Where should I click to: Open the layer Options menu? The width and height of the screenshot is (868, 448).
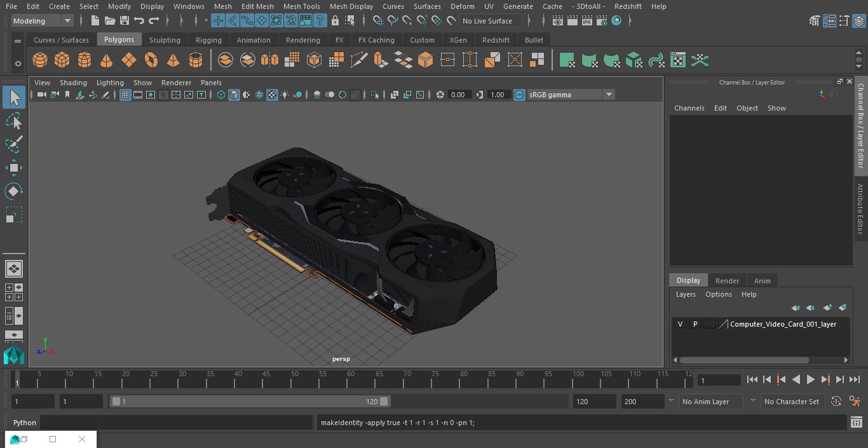pos(719,294)
